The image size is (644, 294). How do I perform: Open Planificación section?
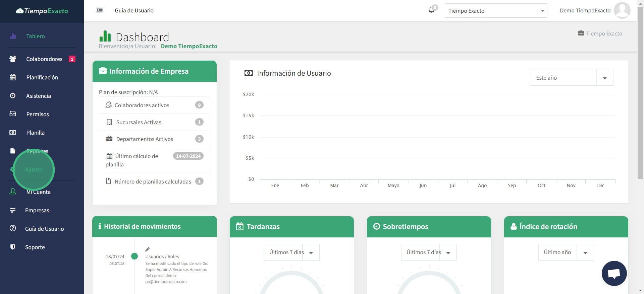(x=42, y=77)
